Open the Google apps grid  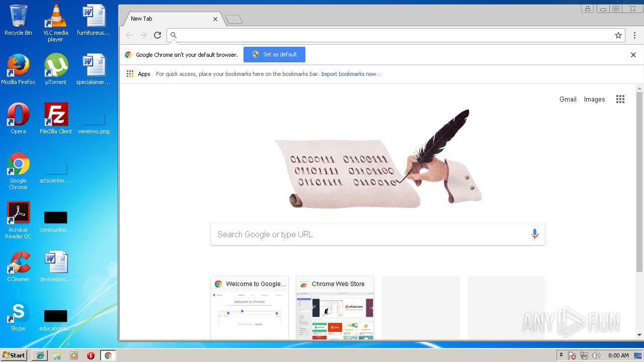click(x=620, y=99)
